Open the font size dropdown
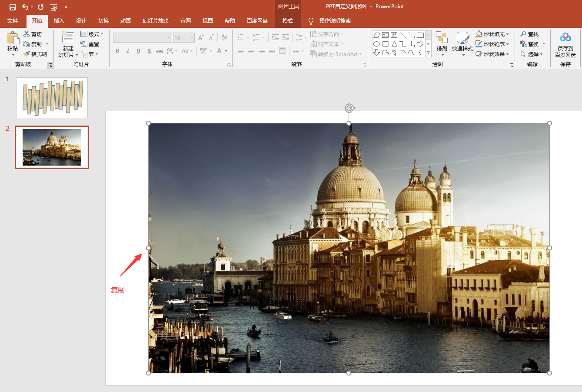 pyautogui.click(x=191, y=38)
